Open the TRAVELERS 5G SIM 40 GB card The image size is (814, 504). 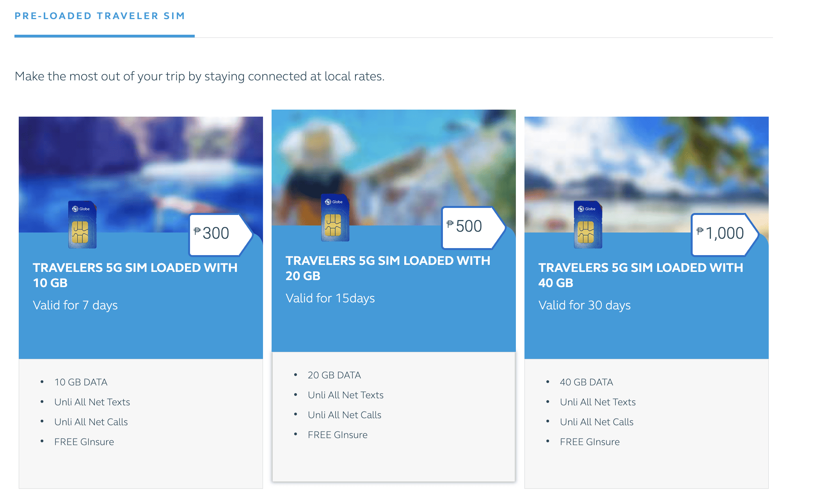640,275
